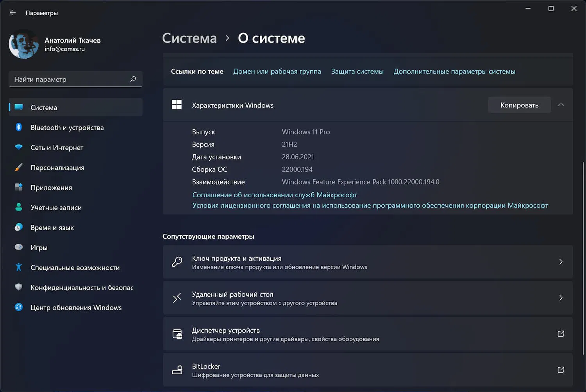
Task: Click inside the settings search field
Action: [x=70, y=79]
